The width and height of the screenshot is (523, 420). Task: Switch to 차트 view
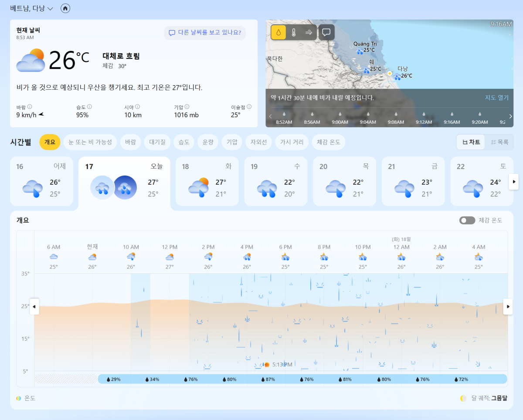pos(471,142)
